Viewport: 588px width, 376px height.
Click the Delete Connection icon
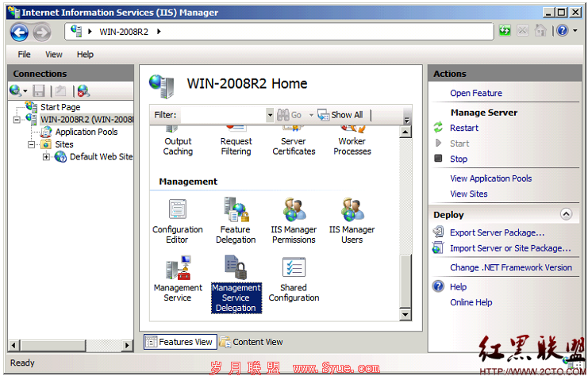(x=83, y=90)
